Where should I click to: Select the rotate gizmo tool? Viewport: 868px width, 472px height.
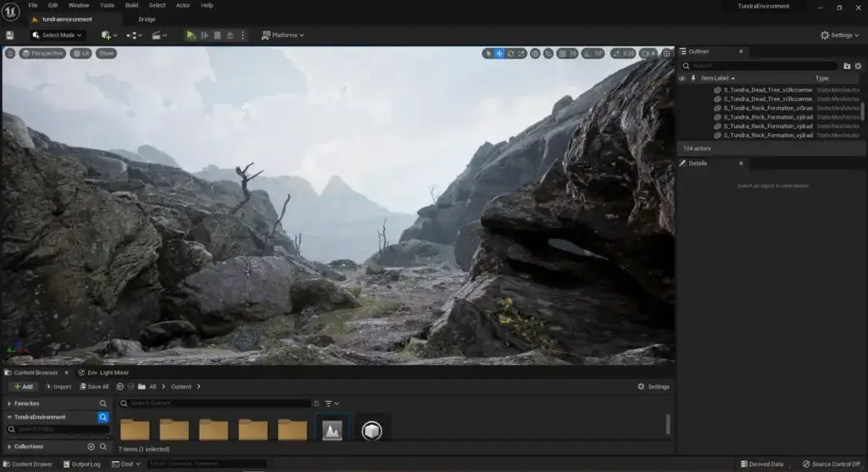coord(511,53)
